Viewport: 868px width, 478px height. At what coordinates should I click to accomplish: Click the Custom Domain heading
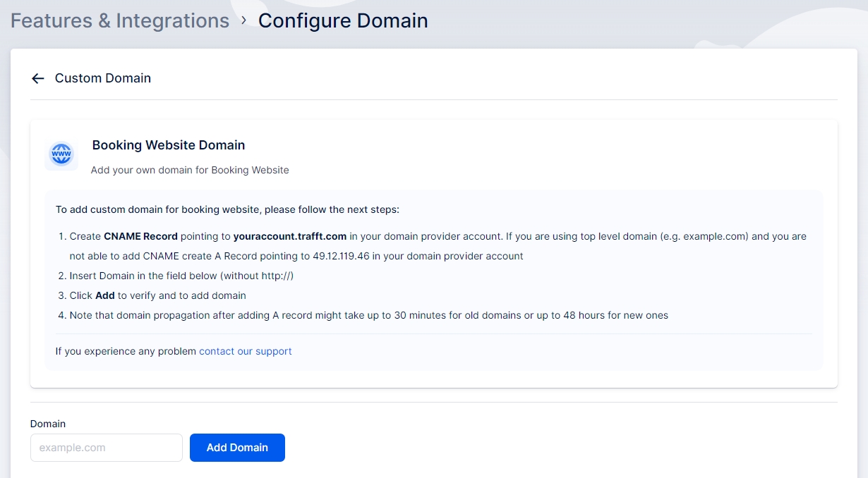pos(103,78)
